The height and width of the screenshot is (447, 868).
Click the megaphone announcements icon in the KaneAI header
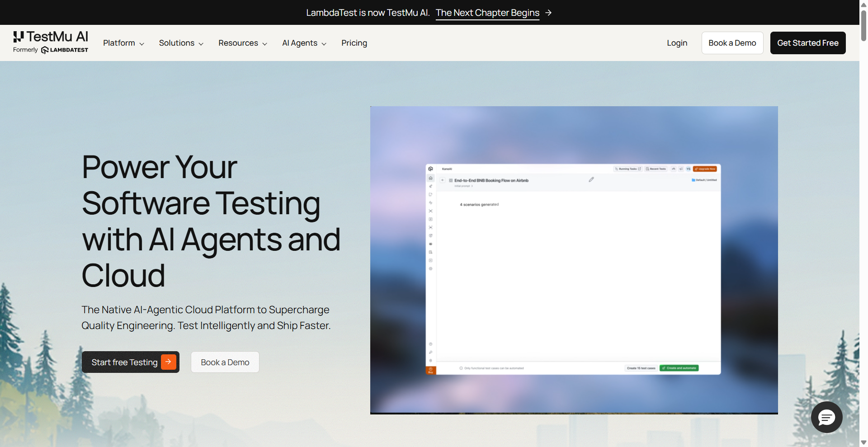click(x=681, y=169)
